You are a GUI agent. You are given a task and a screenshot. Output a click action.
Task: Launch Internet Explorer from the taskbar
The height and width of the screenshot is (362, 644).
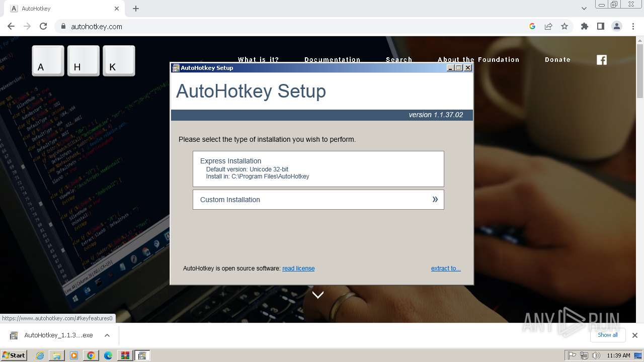[40, 355]
